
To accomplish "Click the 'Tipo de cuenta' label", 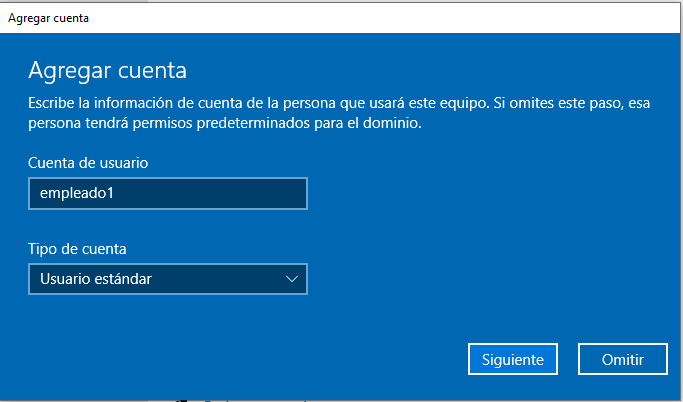I will (77, 249).
